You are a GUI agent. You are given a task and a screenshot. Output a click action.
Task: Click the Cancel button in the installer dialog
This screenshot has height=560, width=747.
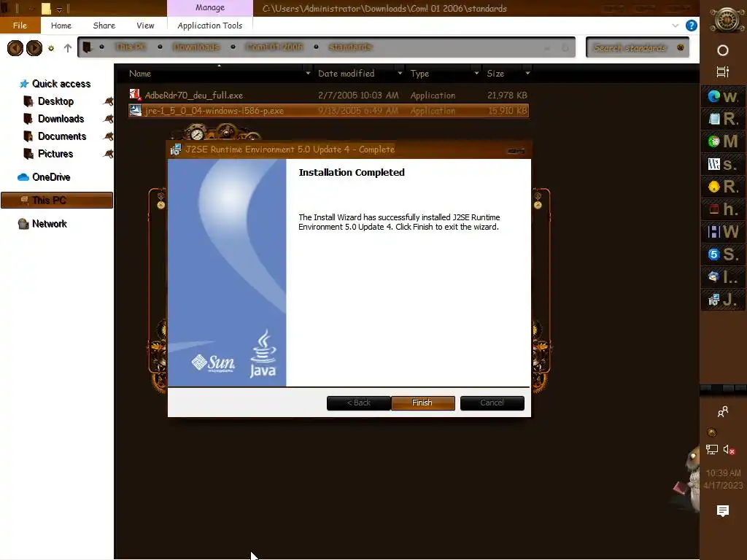[492, 402]
